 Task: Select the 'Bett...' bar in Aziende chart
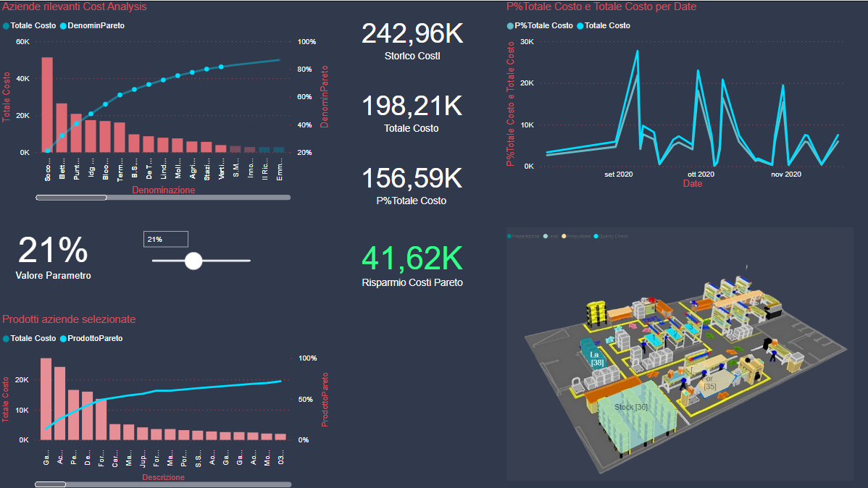pos(62,127)
